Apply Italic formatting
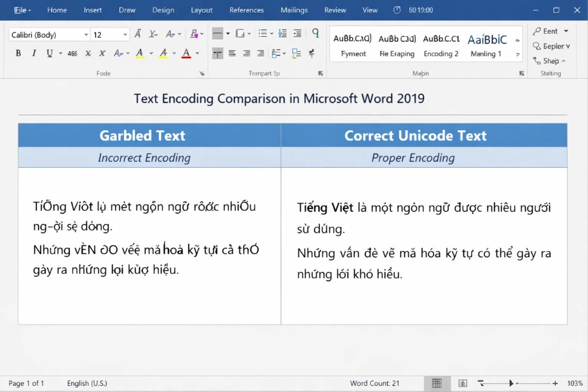Image resolution: width=588 pixels, height=392 pixels. pos(34,53)
